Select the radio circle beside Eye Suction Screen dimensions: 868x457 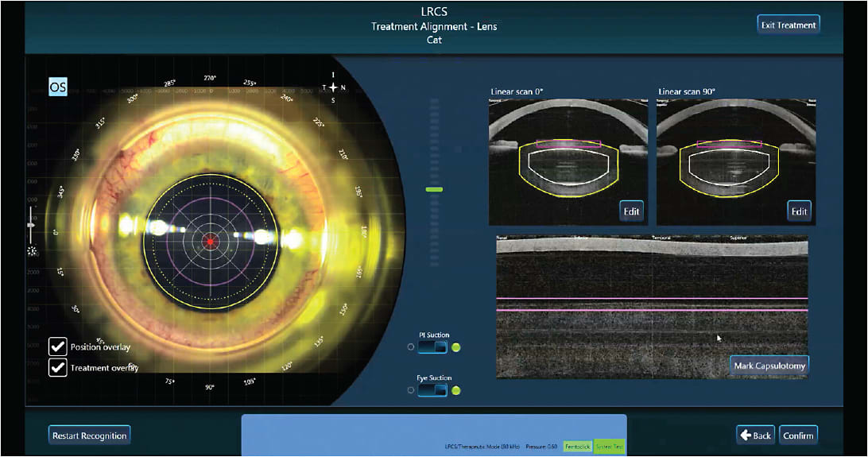[411, 390]
